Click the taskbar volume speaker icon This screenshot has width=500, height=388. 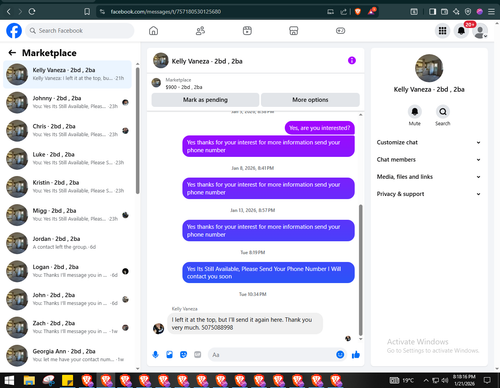pos(445,380)
